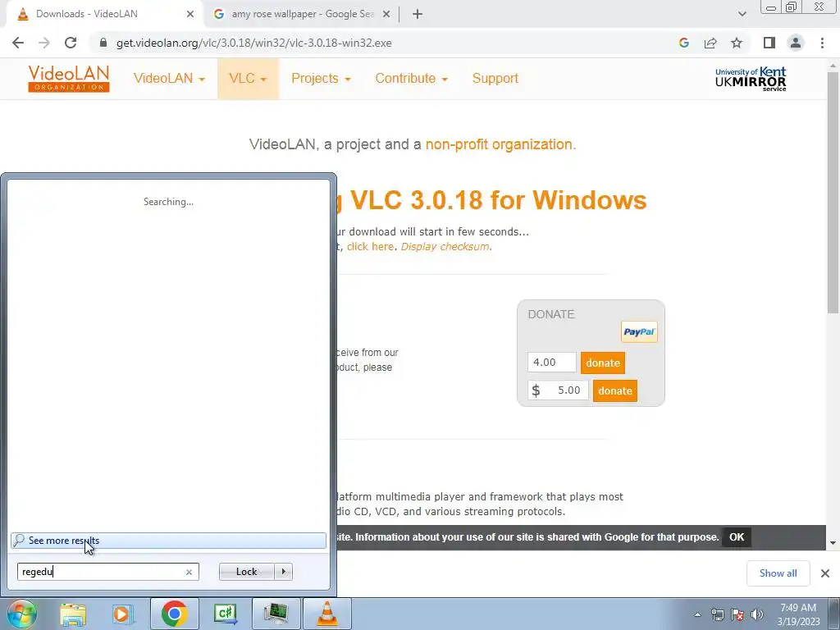
Task: Expand the Projects navigation dropdown
Action: point(321,78)
